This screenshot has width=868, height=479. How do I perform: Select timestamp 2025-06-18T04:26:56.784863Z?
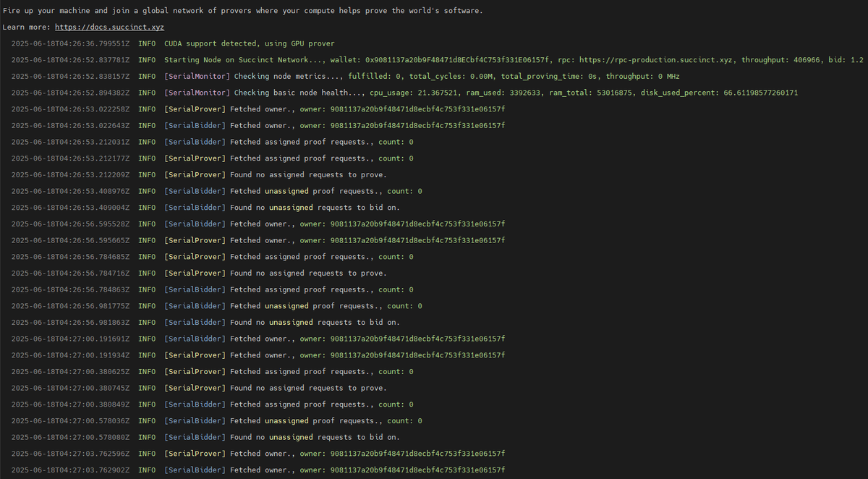pos(70,289)
